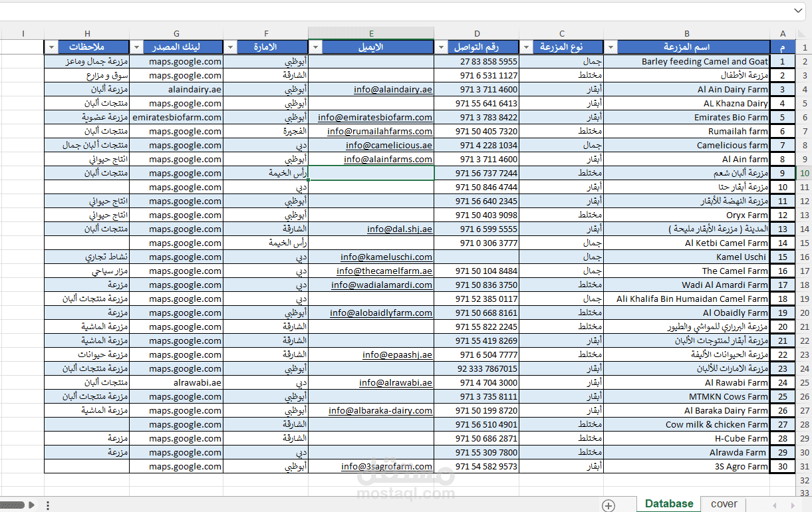This screenshot has height=512, width=812.
Task: Add a new sheet with the plus icon
Action: click(609, 505)
